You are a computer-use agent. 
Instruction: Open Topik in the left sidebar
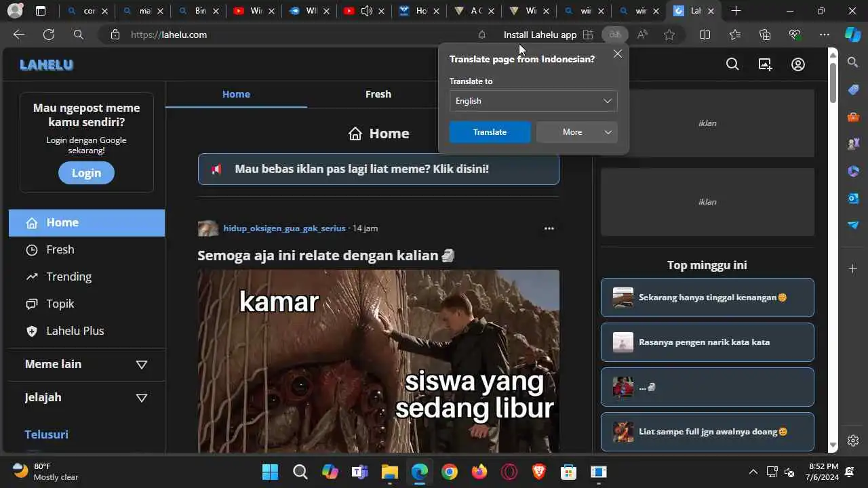click(87, 304)
